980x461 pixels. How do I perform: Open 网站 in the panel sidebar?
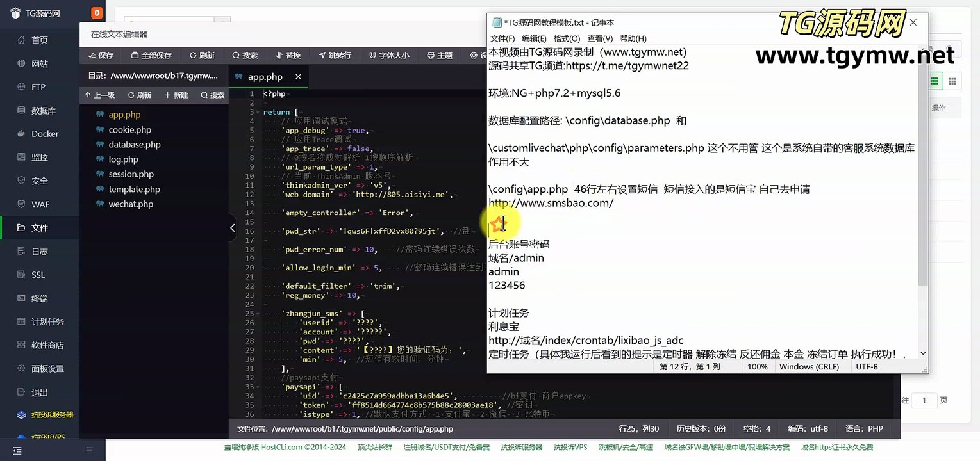[40, 64]
